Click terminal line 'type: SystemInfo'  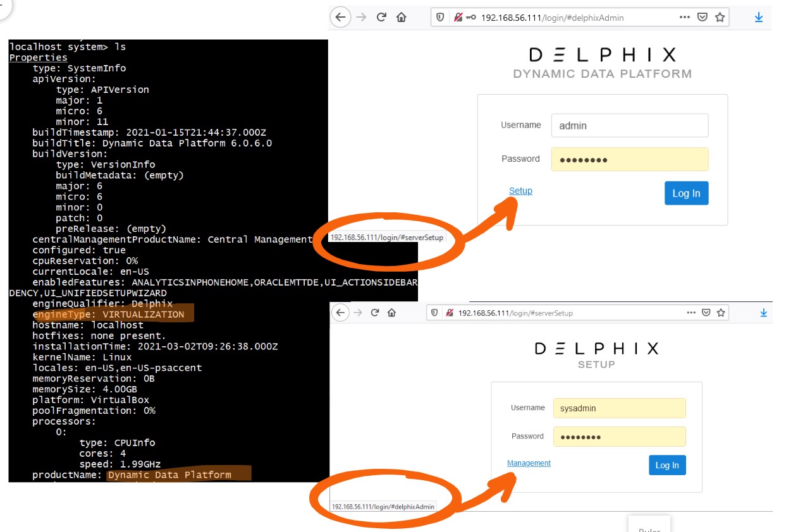(x=79, y=68)
